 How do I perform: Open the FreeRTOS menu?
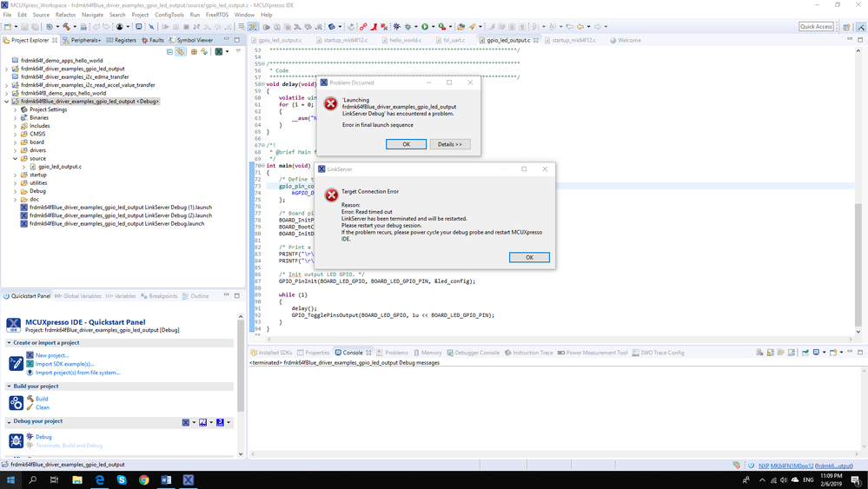(x=217, y=15)
